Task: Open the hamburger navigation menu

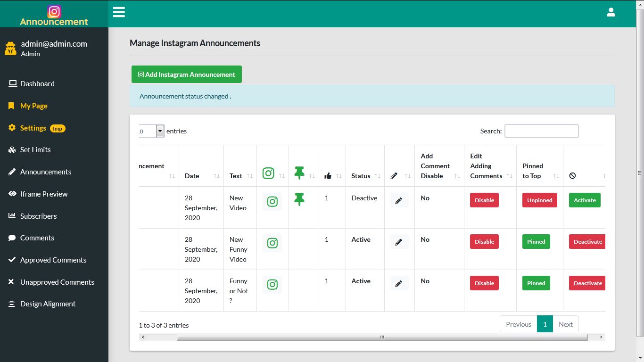Action: point(119,12)
